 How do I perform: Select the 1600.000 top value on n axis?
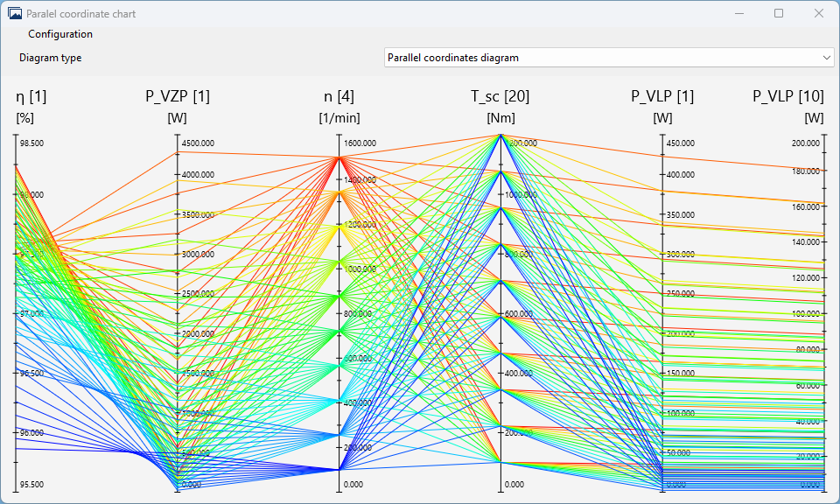click(361, 142)
